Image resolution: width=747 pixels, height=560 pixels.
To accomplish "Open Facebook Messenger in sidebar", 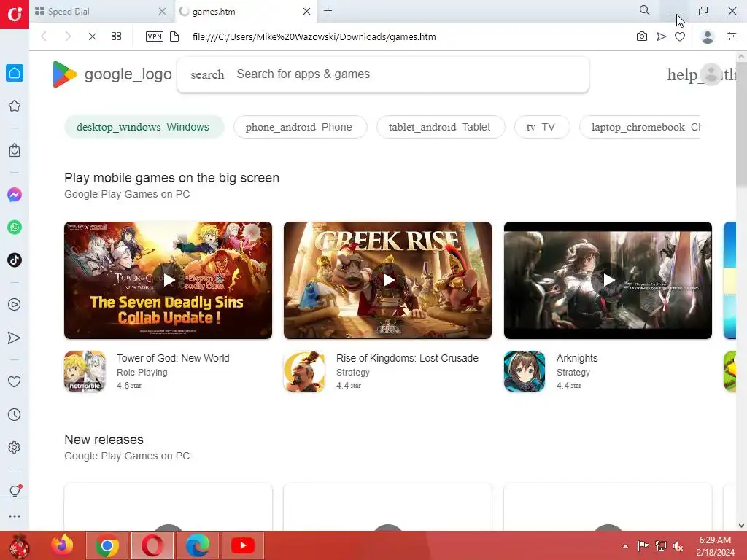I will pyautogui.click(x=15, y=195).
